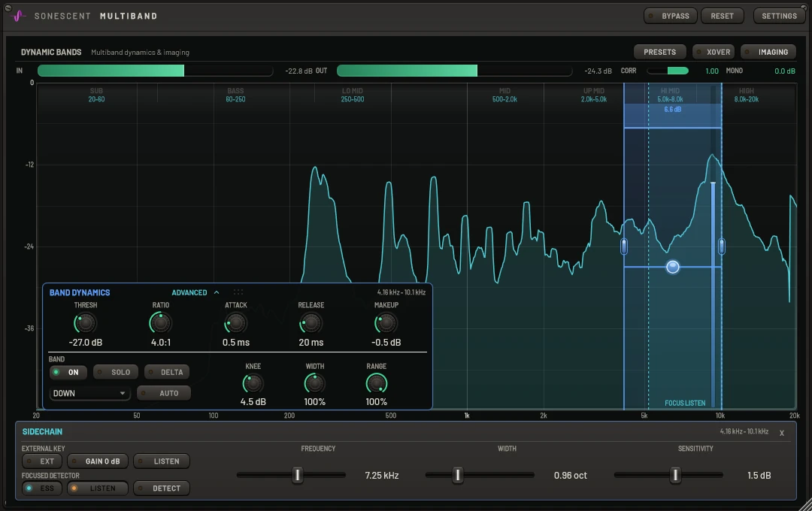Click the RESET button
The image size is (812, 511).
[722, 16]
